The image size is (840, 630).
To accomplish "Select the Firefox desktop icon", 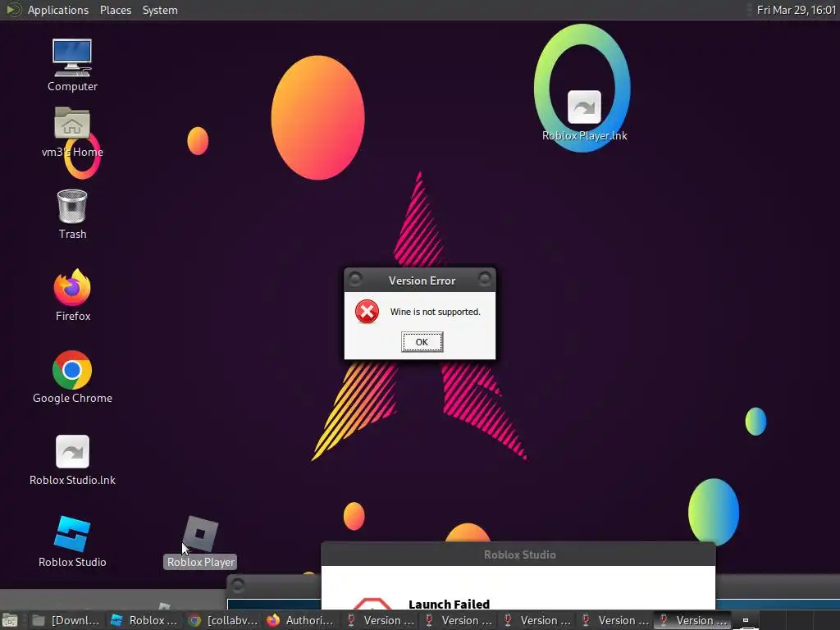I will click(x=72, y=295).
